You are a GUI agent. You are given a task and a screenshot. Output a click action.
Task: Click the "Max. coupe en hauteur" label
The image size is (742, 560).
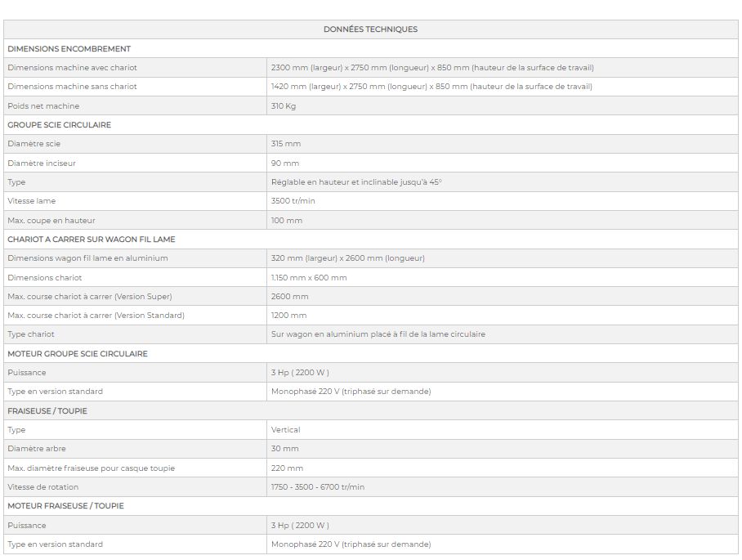pos(51,221)
